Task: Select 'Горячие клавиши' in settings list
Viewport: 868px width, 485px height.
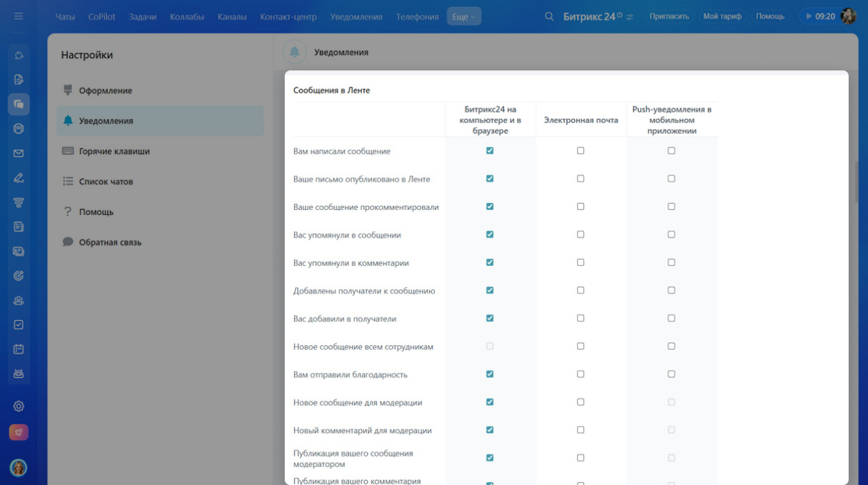Action: point(114,151)
